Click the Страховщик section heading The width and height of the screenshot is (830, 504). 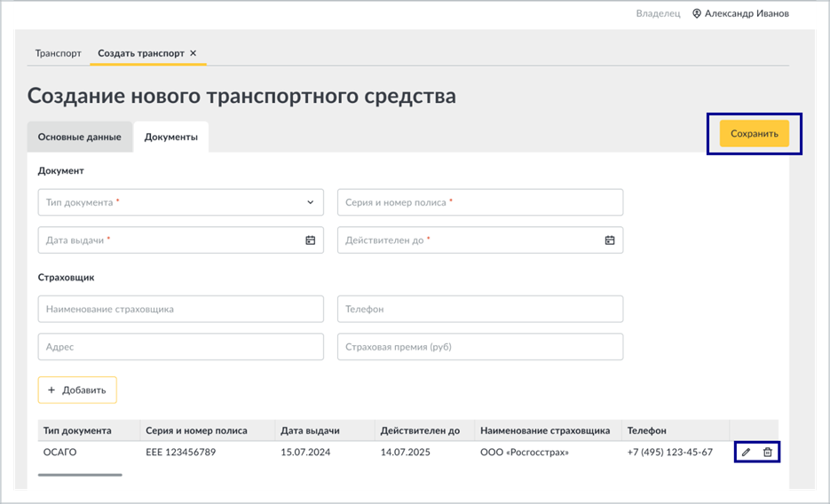coord(67,277)
